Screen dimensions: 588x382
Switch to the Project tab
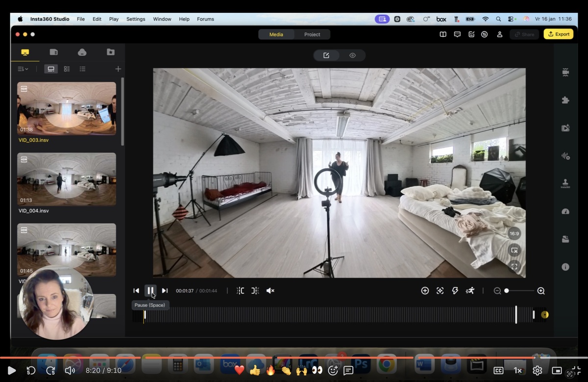pos(312,34)
